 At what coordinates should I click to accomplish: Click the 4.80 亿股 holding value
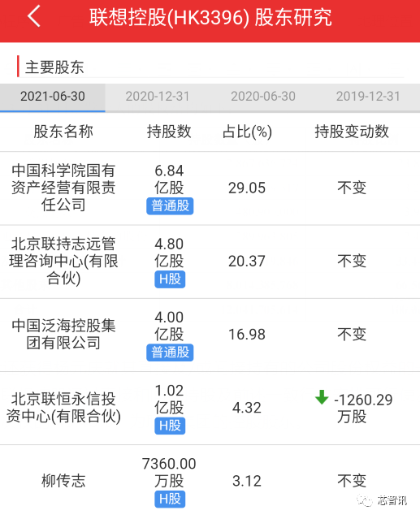coord(169,253)
